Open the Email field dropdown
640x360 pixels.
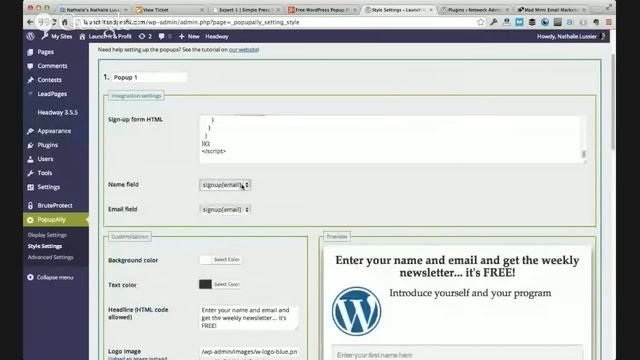coord(225,209)
